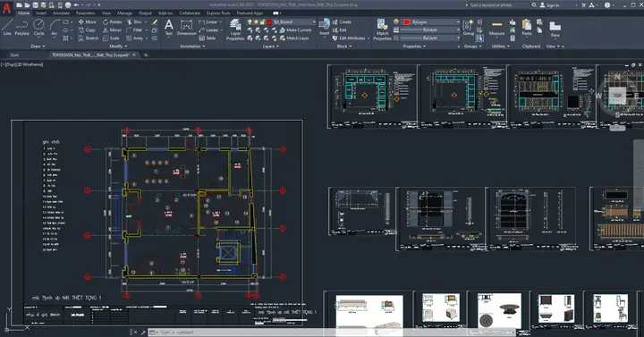Open the Insert block tool
The height and width of the screenshot is (337, 644).
(325, 27)
